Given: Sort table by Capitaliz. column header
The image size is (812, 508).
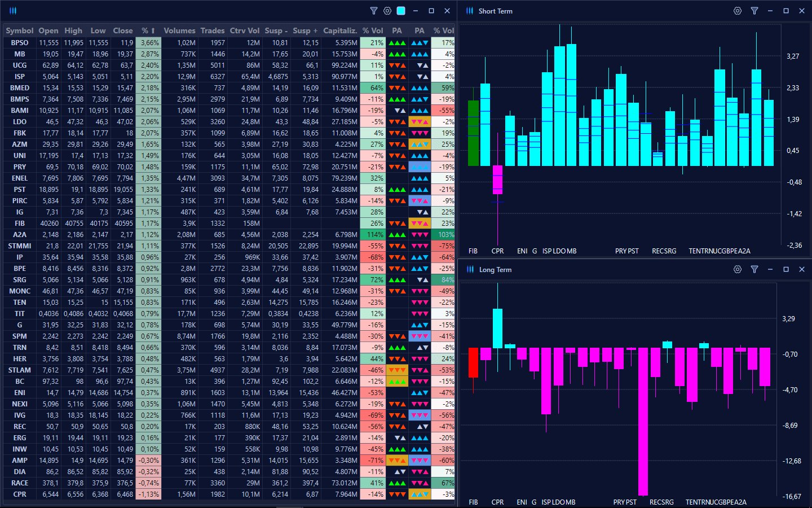Looking at the screenshot, I should [x=339, y=30].
